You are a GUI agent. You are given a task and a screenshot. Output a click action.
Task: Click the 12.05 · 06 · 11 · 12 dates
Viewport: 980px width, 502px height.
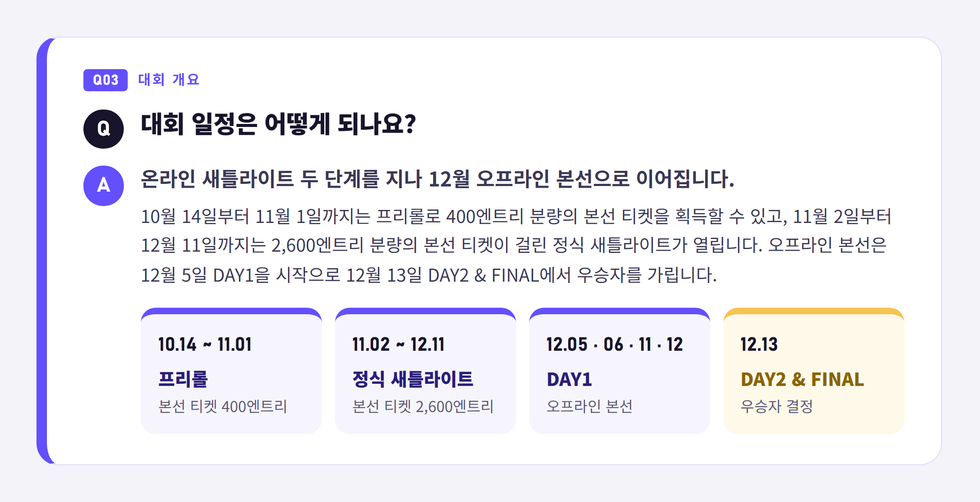tap(615, 345)
